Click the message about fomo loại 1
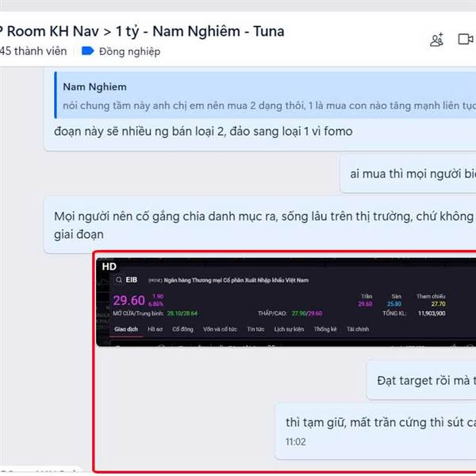Screen dimensions: 476x476 tap(203, 132)
